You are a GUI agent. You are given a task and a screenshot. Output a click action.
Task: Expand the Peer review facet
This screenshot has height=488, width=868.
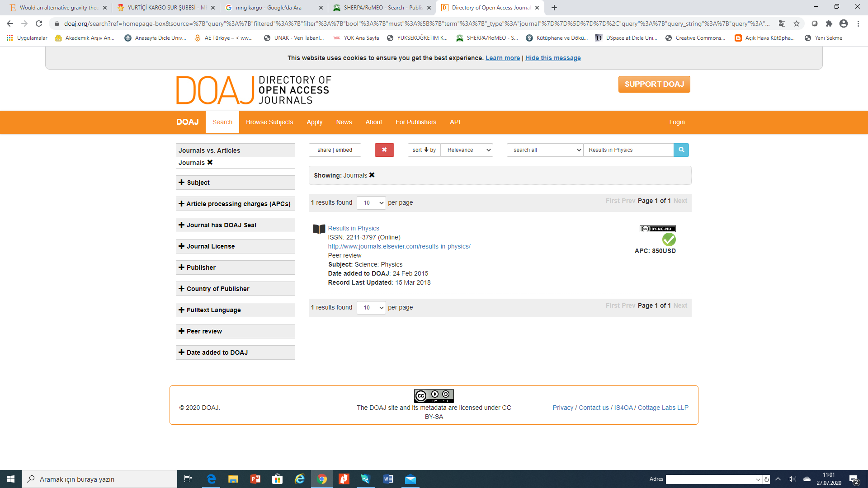click(236, 331)
